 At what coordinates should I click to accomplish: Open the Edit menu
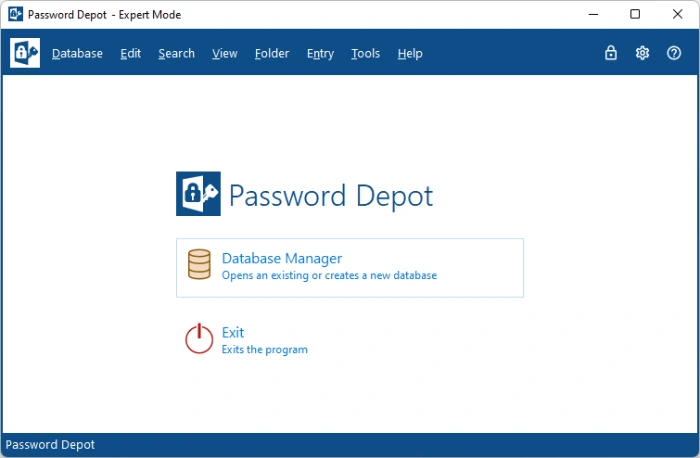(130, 54)
